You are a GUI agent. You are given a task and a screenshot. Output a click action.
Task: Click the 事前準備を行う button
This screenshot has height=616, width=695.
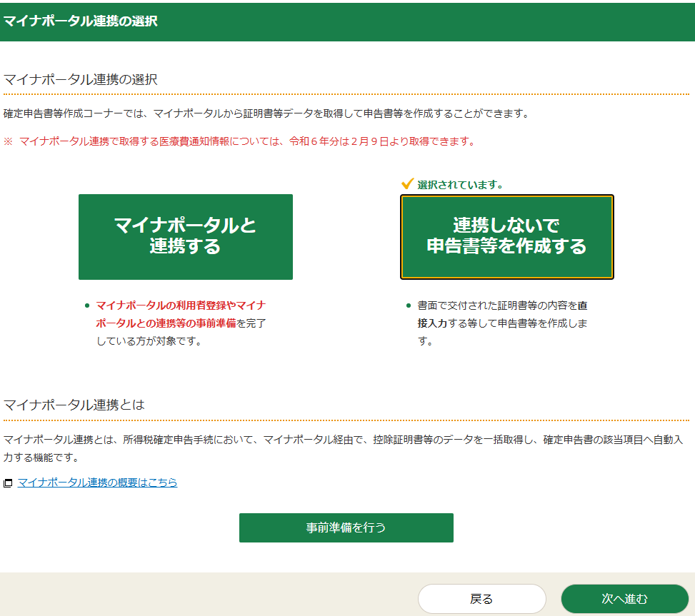(x=346, y=527)
